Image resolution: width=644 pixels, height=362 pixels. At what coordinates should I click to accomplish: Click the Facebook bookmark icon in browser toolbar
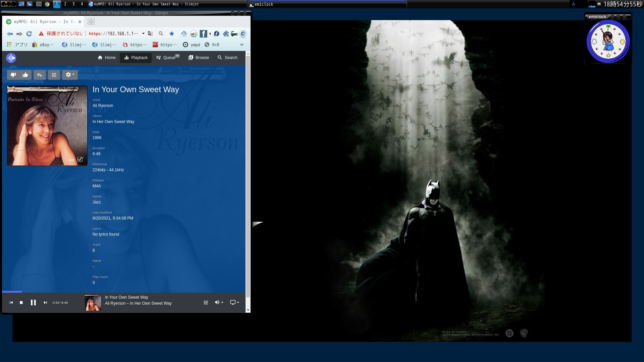click(x=203, y=34)
